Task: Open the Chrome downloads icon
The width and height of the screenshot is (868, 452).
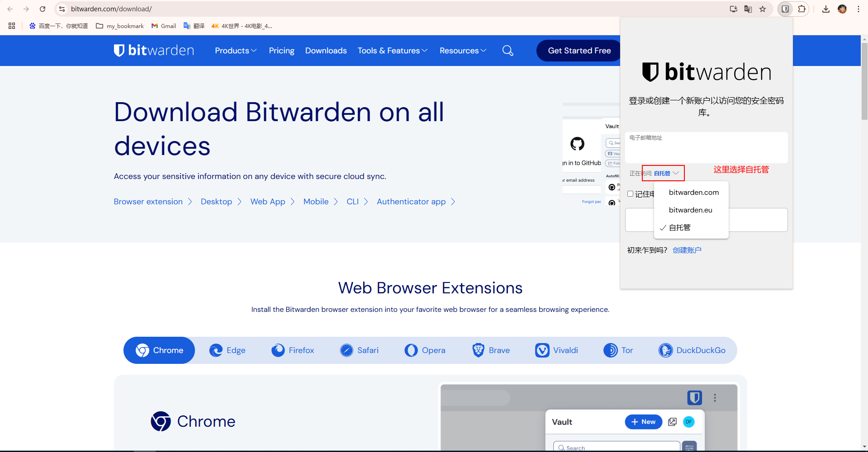Action: pyautogui.click(x=826, y=9)
